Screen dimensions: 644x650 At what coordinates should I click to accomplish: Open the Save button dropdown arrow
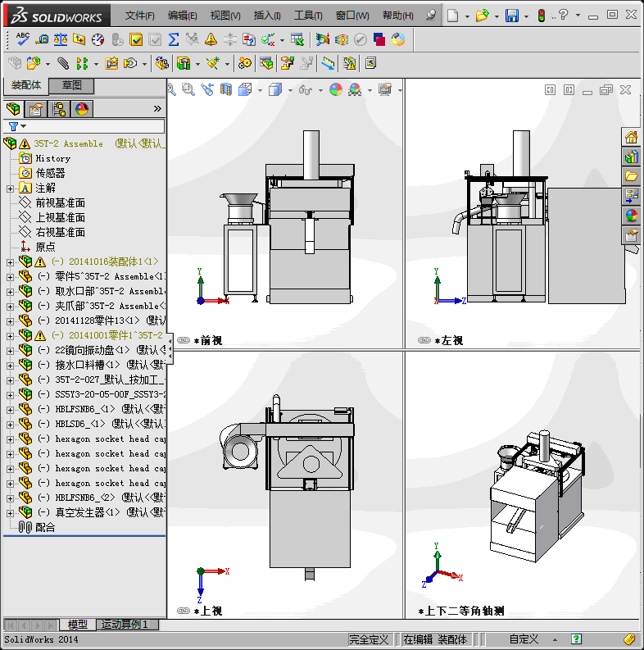click(526, 16)
